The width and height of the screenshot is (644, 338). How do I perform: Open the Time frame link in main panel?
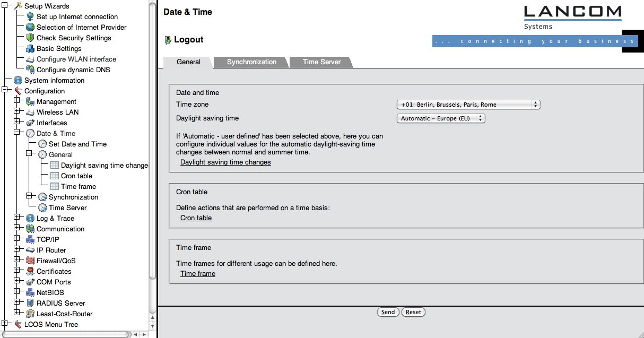(198, 274)
